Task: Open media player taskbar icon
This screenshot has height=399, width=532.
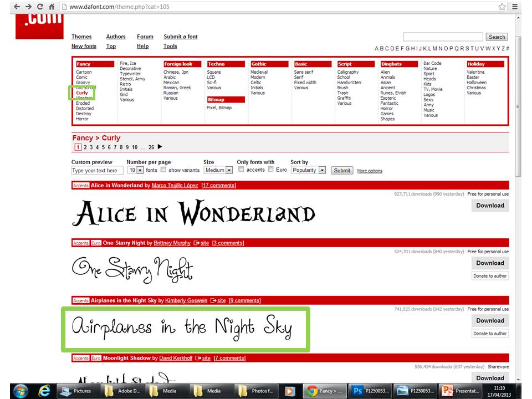Action: [x=289, y=391]
